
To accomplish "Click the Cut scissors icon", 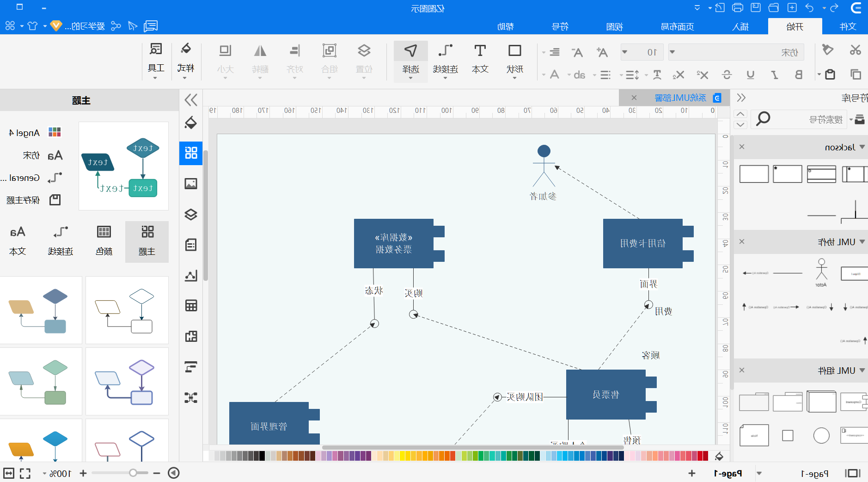I will coord(855,50).
